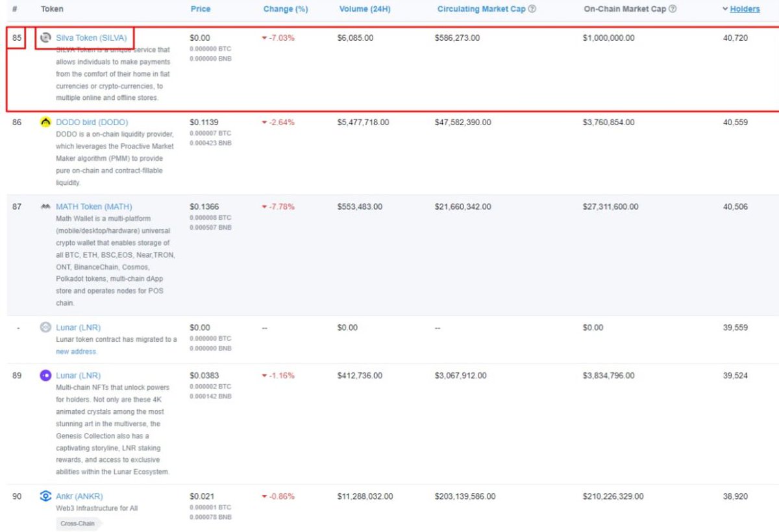Select rank number 90

[17, 496]
